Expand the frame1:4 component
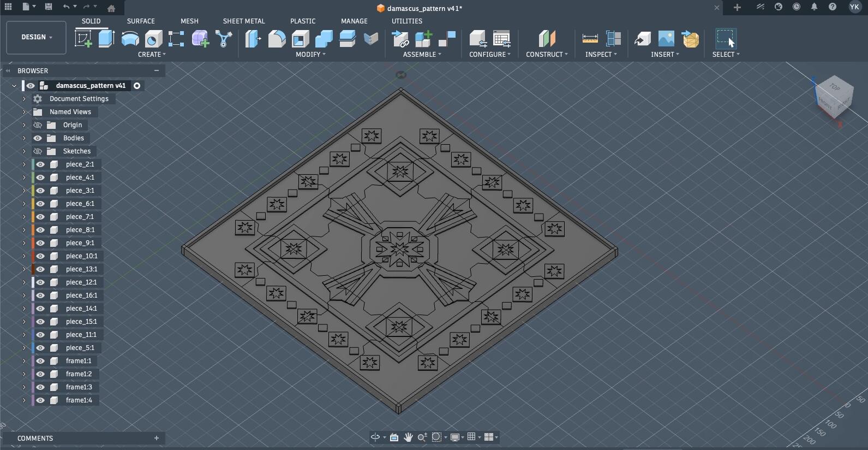 pos(24,400)
